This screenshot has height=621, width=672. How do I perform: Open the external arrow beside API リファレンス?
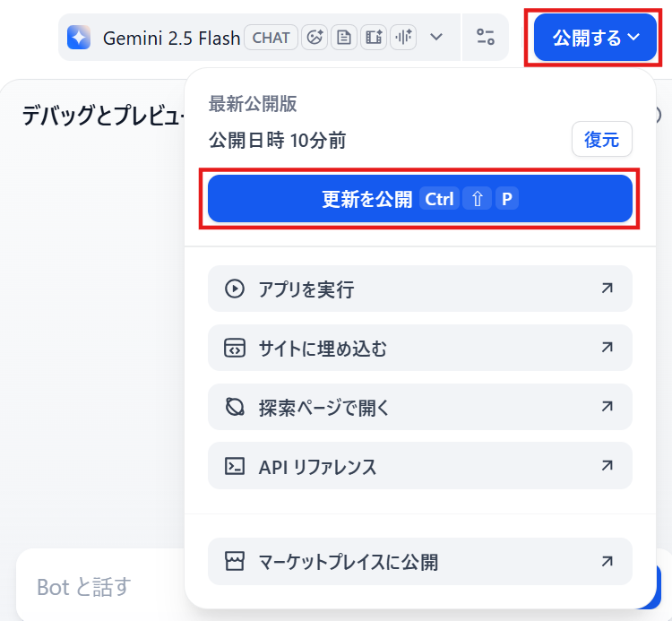click(607, 465)
